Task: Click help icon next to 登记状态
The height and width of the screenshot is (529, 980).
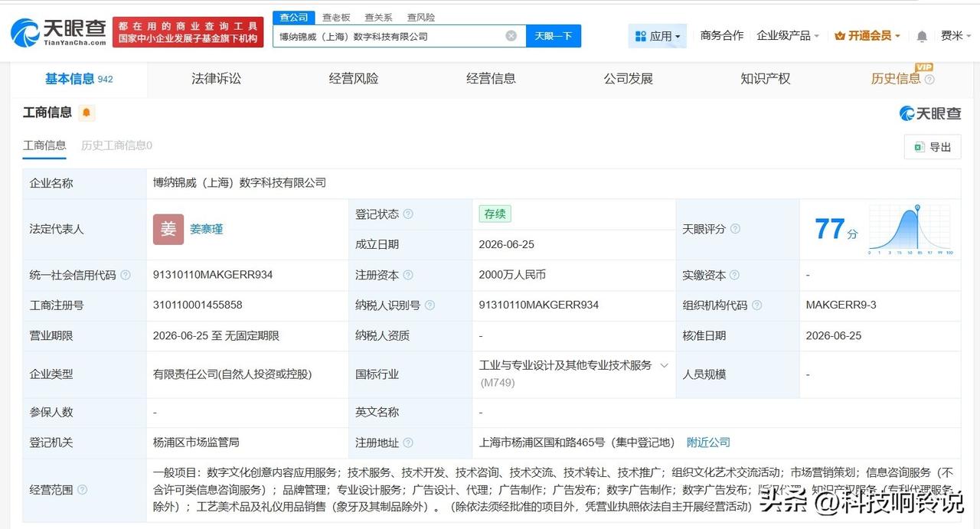Action: (x=408, y=214)
